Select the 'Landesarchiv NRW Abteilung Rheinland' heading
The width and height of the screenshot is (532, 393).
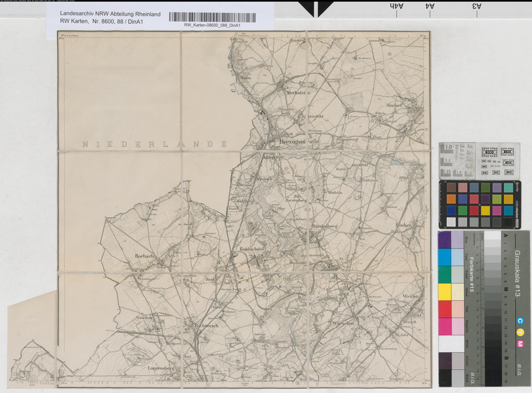pos(110,14)
